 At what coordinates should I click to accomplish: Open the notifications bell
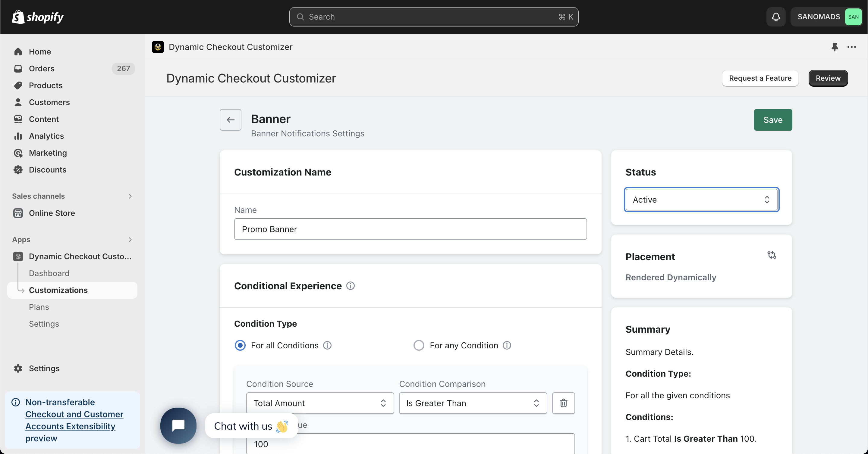click(x=776, y=17)
